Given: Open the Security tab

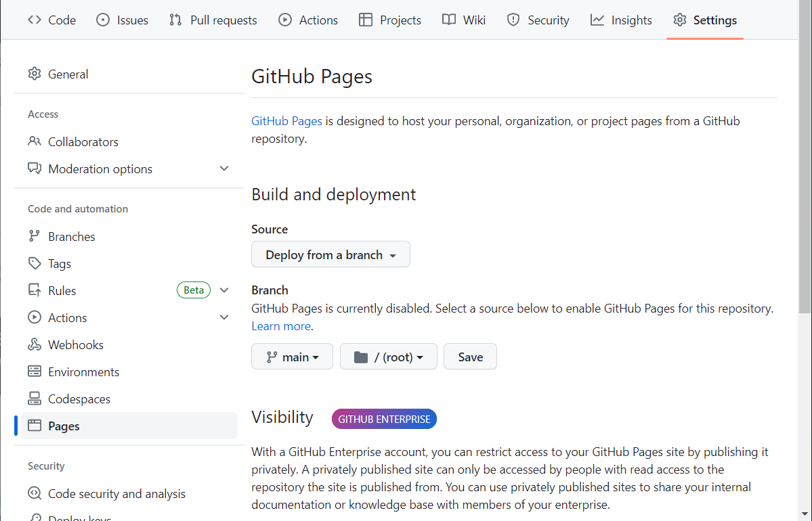Looking at the screenshot, I should click(x=538, y=20).
